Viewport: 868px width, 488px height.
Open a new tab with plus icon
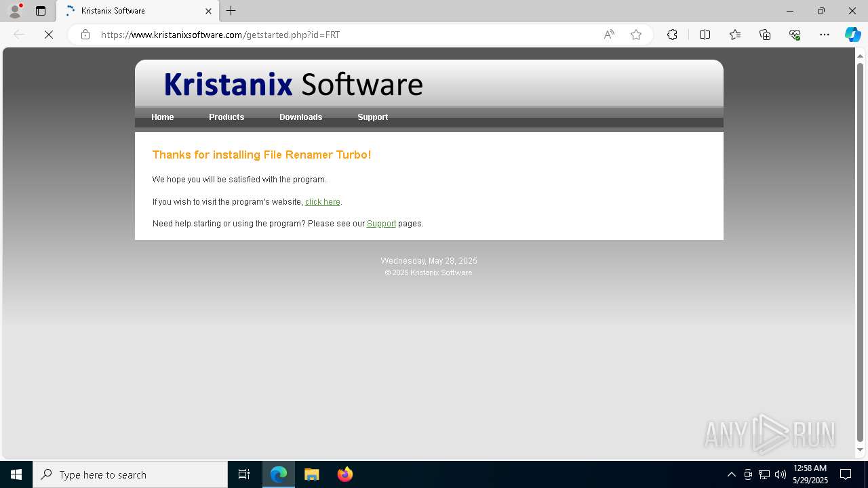coord(231,11)
